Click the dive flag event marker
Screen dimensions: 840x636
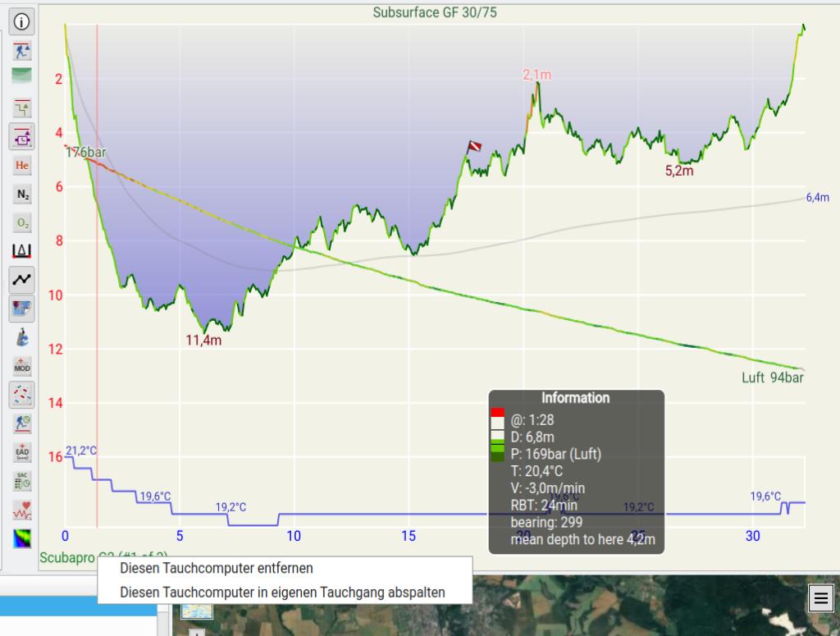(473, 147)
